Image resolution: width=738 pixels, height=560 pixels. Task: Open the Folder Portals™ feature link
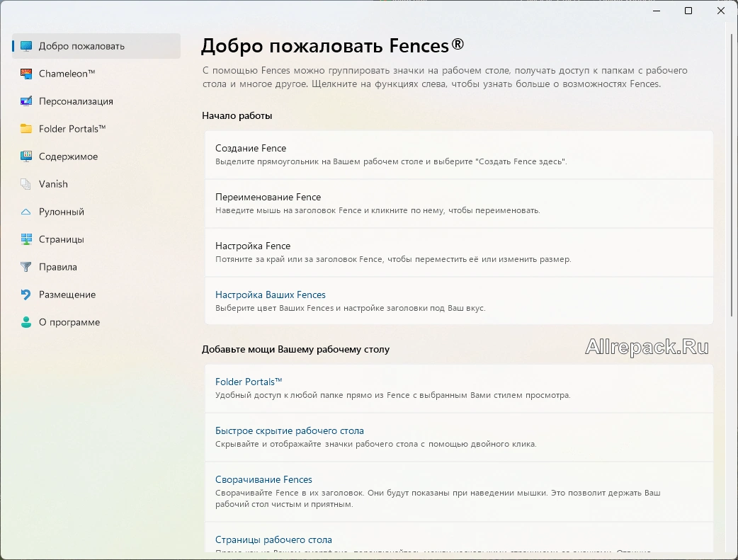pos(249,382)
